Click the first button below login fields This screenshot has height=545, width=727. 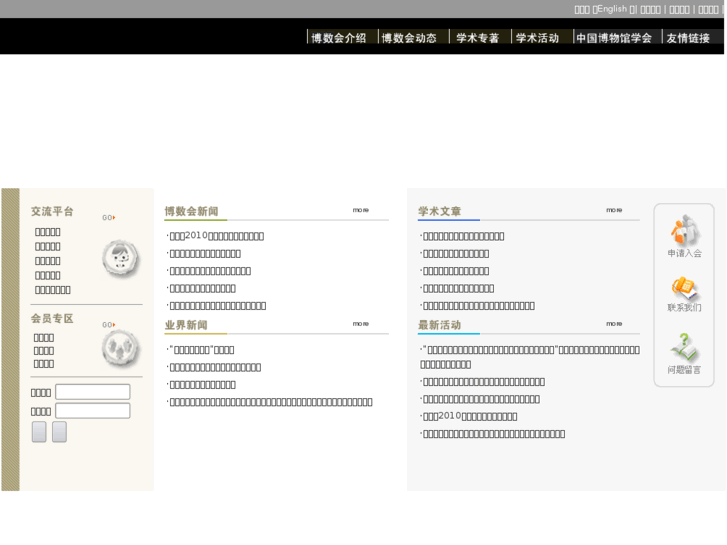(39, 432)
